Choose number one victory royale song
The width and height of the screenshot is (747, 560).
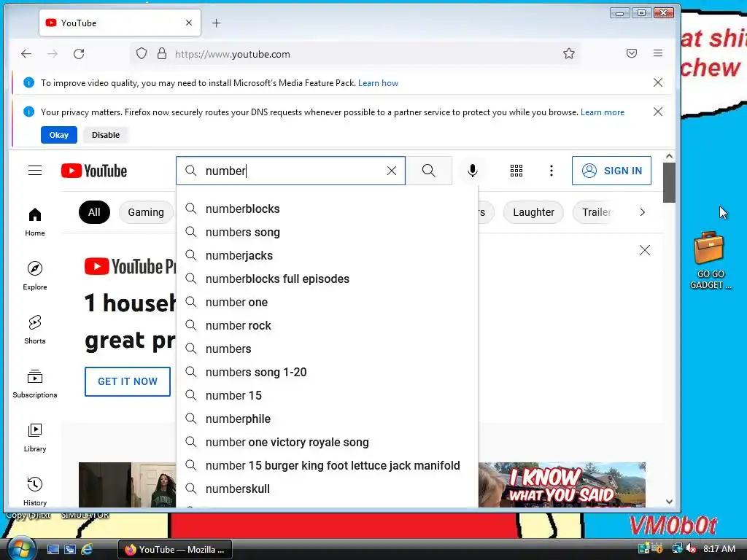[x=327, y=442]
